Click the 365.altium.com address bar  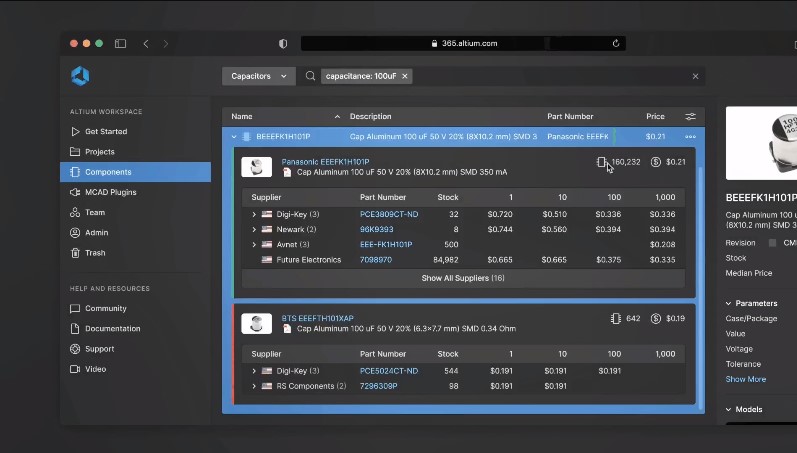[x=463, y=44]
